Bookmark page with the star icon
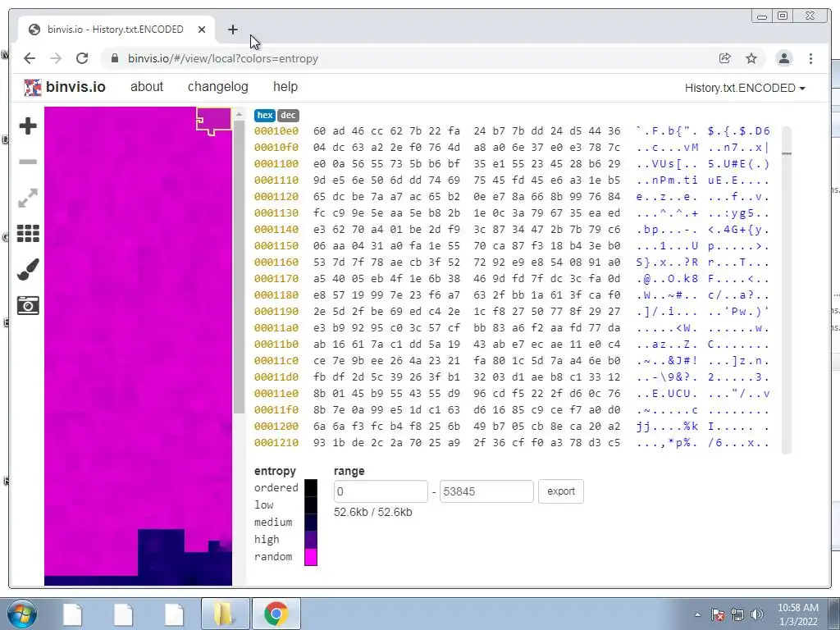This screenshot has height=630, width=840. point(751,58)
